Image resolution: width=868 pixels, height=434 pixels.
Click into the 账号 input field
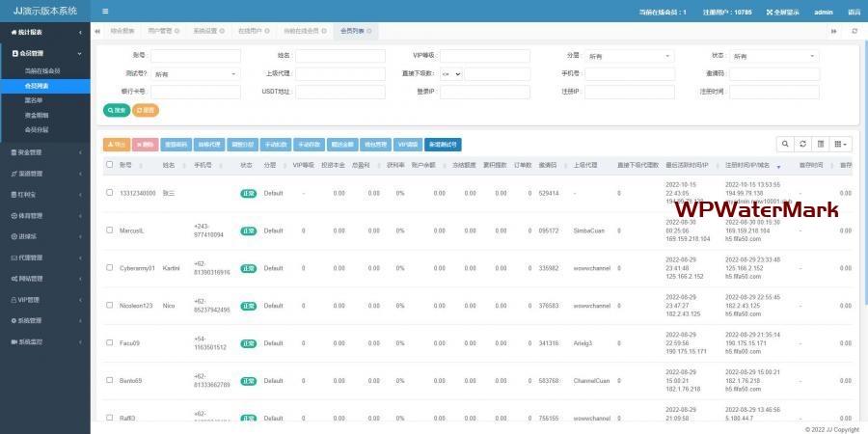(195, 56)
